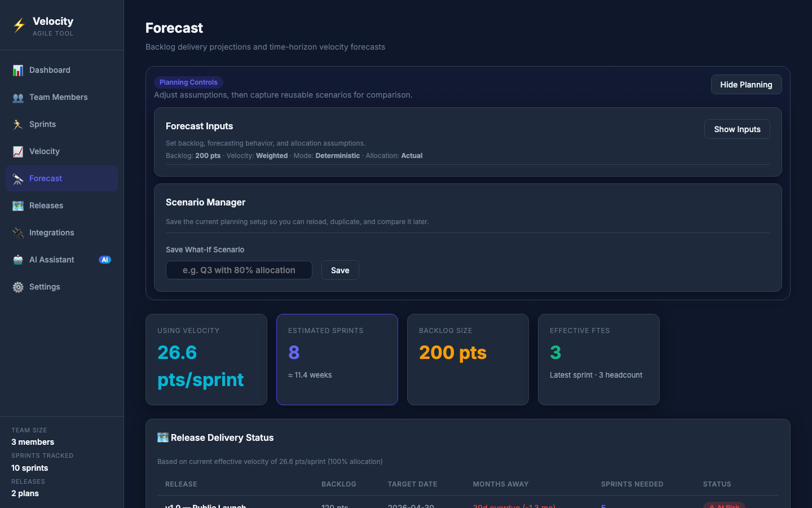This screenshot has height=508, width=812.
Task: Click the Forecast telescope icon
Action: tap(18, 178)
